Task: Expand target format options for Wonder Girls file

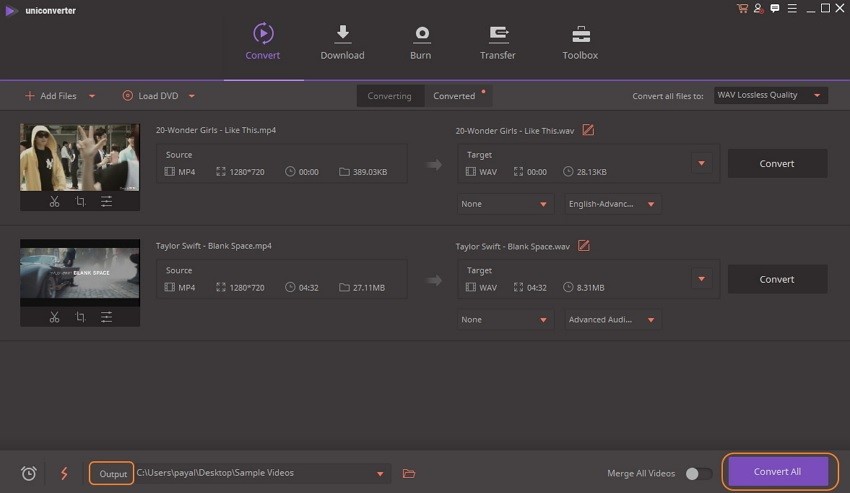Action: pos(701,163)
